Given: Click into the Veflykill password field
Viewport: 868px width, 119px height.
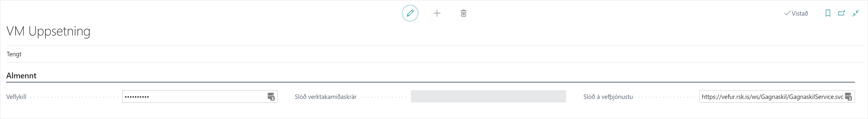Looking at the screenshot, I should click(x=200, y=97).
